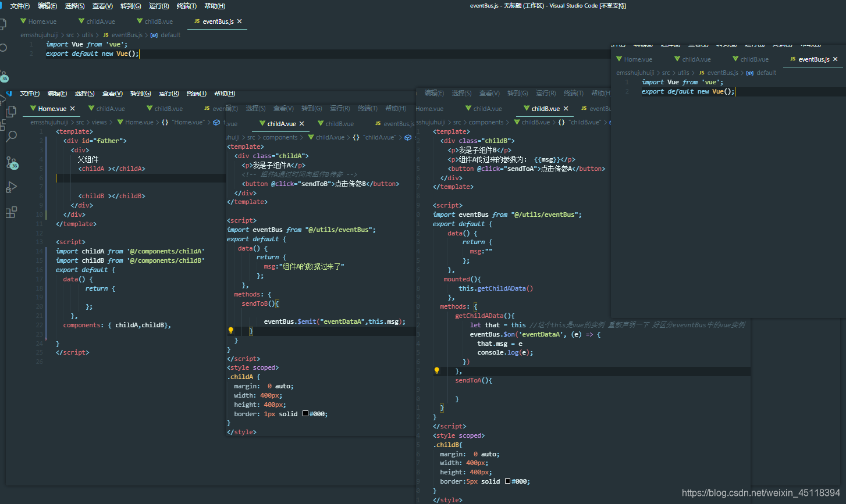Close the active childB.vue tab

click(x=566, y=109)
